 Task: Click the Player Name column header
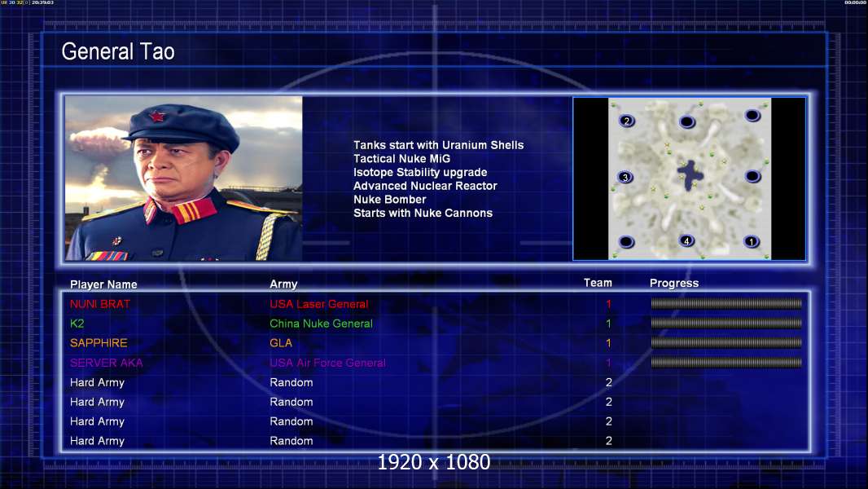coord(103,284)
